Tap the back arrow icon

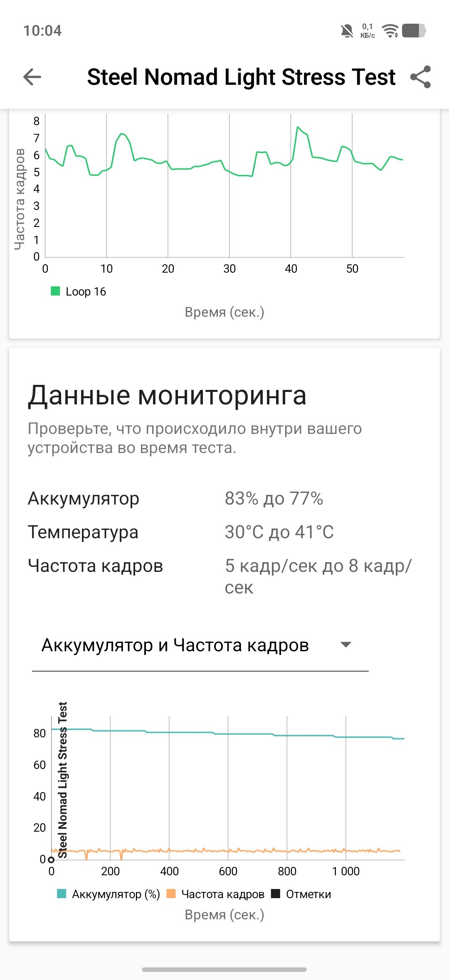[32, 77]
